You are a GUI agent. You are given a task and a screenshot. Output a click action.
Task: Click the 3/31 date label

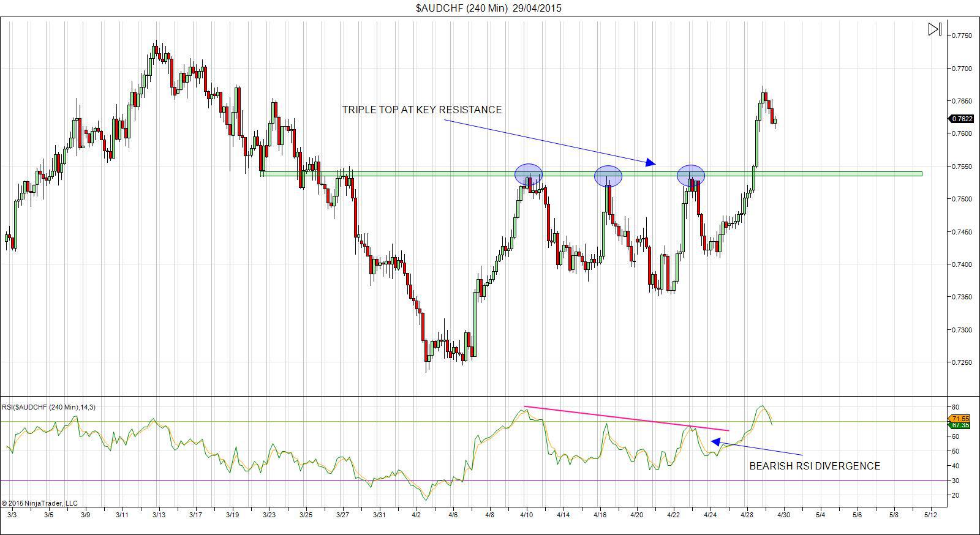379,515
